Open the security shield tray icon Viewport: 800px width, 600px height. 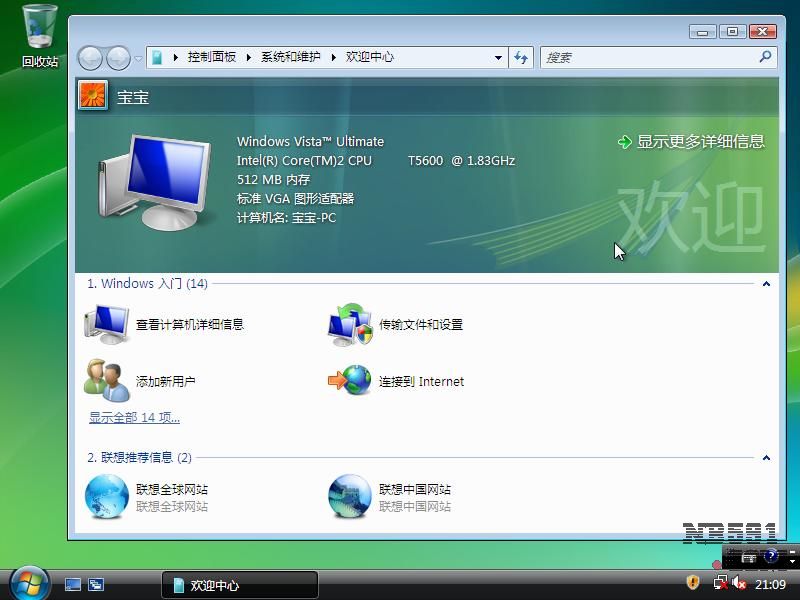pyautogui.click(x=692, y=583)
